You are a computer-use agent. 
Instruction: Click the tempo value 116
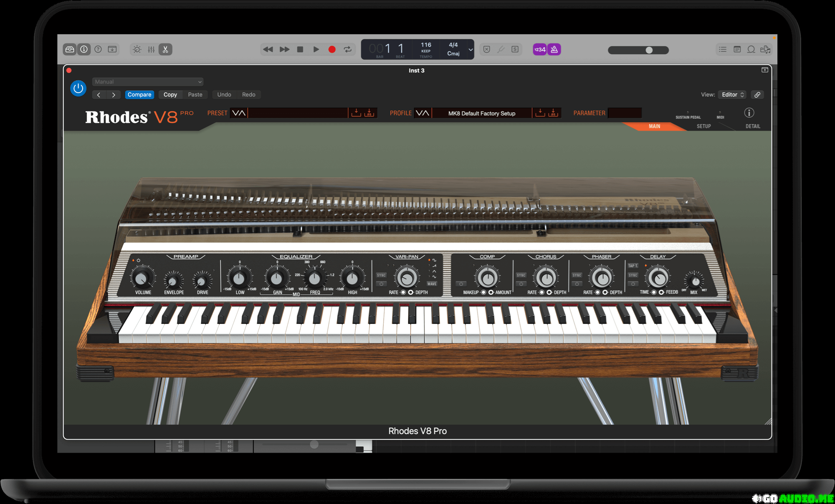(x=426, y=45)
